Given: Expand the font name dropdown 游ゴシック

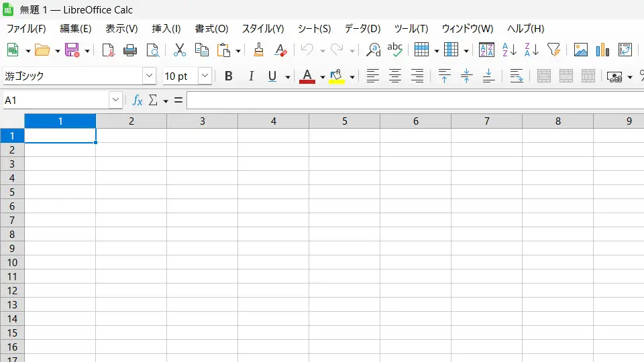Looking at the screenshot, I should tap(149, 76).
